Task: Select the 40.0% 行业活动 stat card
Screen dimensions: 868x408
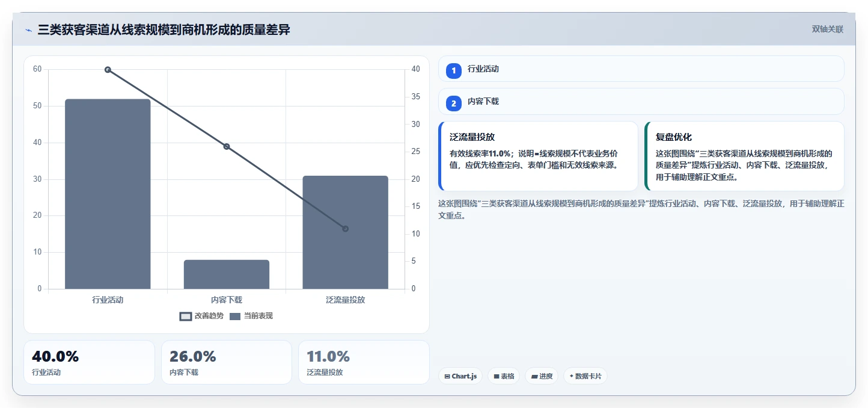Action: click(89, 362)
